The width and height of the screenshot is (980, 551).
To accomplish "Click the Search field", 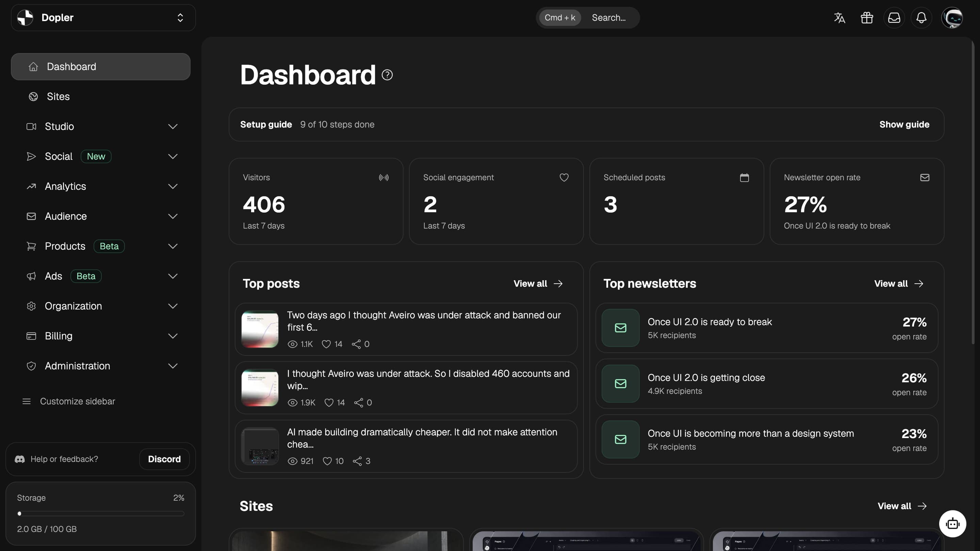I will [x=587, y=17].
